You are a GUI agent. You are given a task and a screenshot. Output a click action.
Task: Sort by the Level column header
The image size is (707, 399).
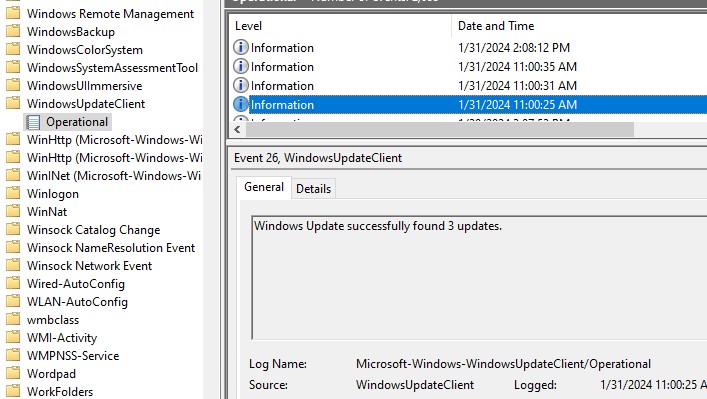(340, 26)
